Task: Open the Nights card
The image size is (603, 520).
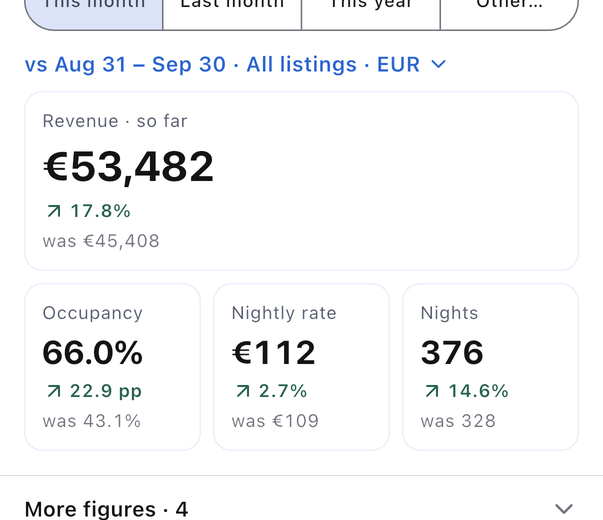Action: (490, 367)
